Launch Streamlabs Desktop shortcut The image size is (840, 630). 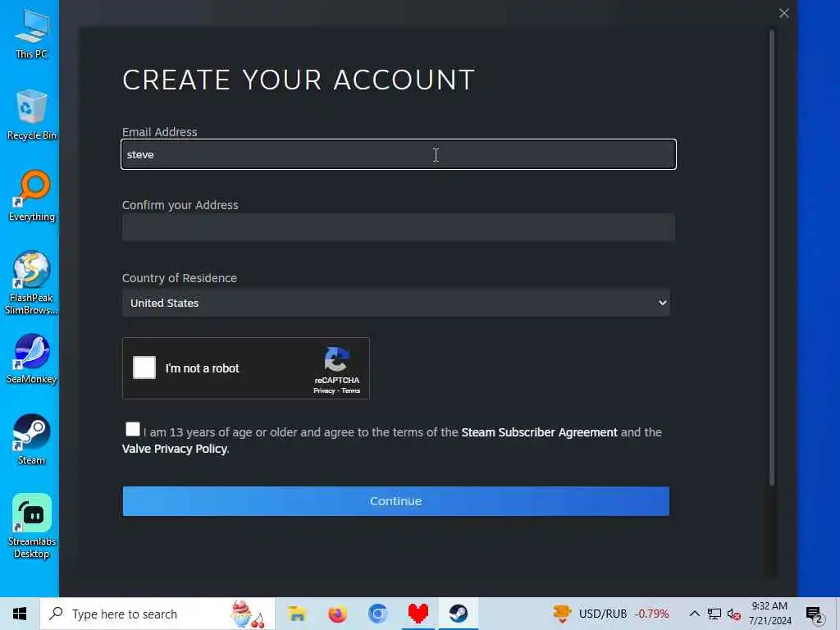click(x=32, y=526)
